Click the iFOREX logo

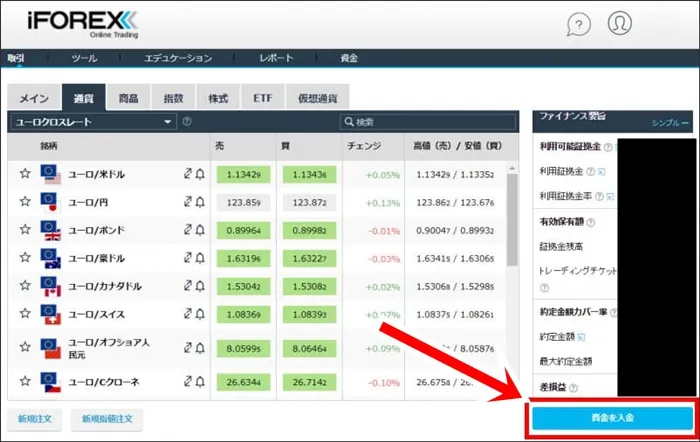(x=83, y=23)
